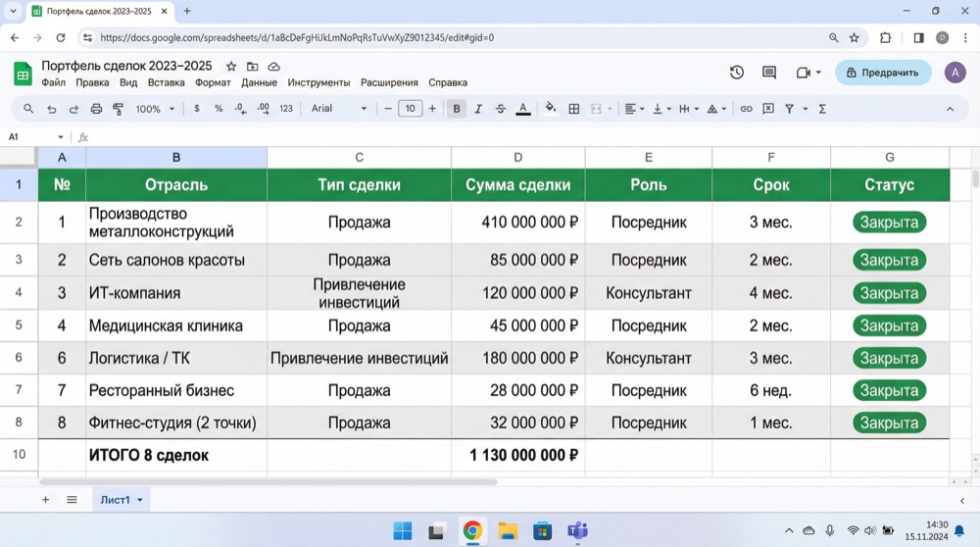Click the Предрачить share button
Screen dimensions: 980x547
[883, 73]
